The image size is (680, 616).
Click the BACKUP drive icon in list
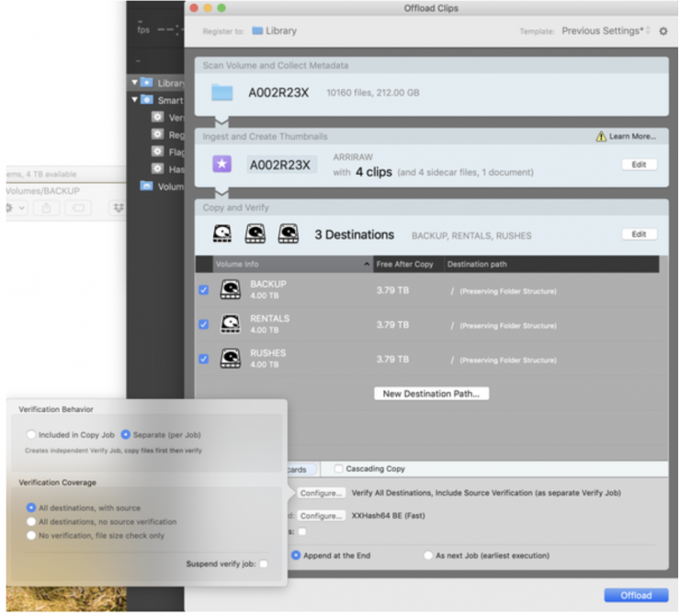pos(230,291)
